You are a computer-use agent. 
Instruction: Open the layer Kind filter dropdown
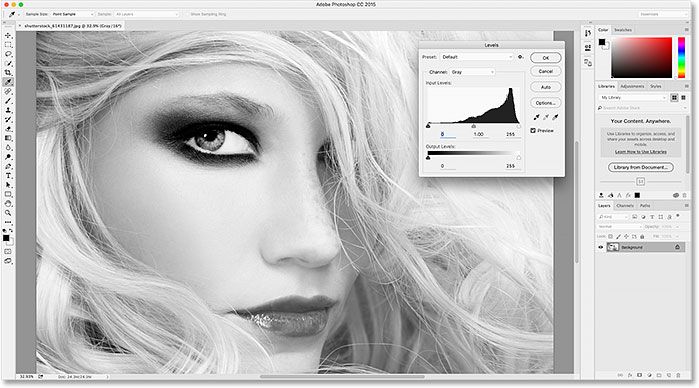(613, 217)
